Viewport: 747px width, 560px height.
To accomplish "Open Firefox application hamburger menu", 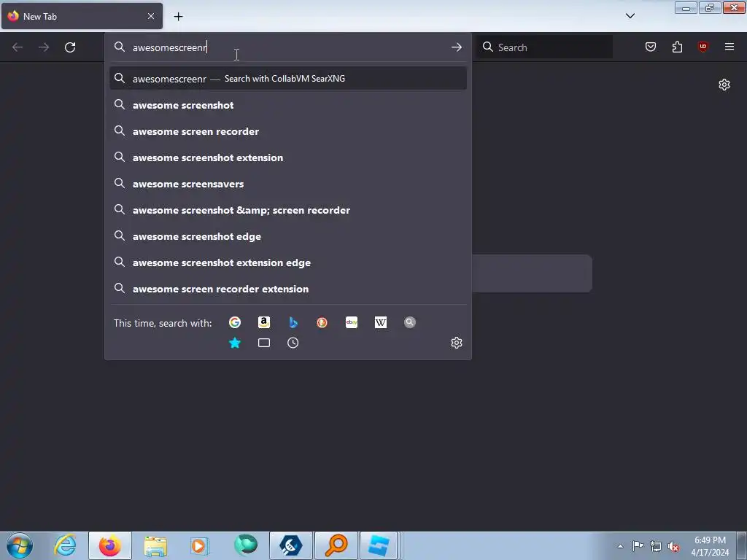I will [729, 47].
